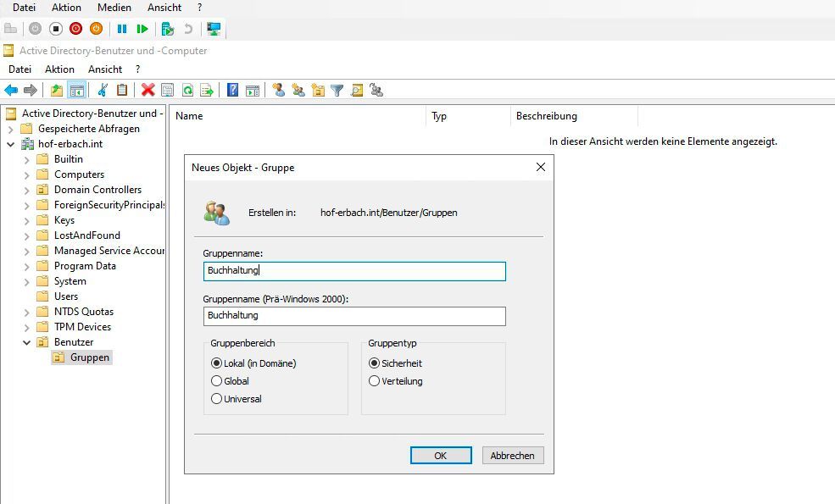Open the Ansicht menu in the console

pos(105,69)
